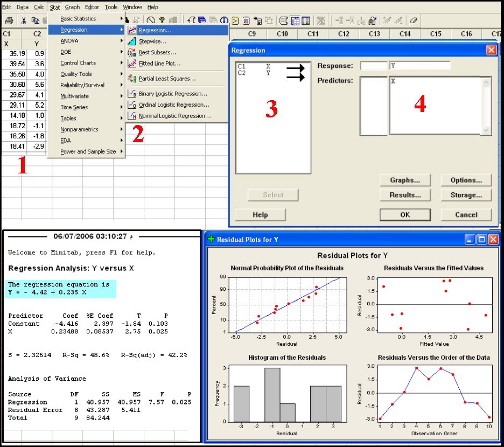Choose Best Subsets... from the submenu
The width and height of the screenshot is (504, 447).
(178, 52)
